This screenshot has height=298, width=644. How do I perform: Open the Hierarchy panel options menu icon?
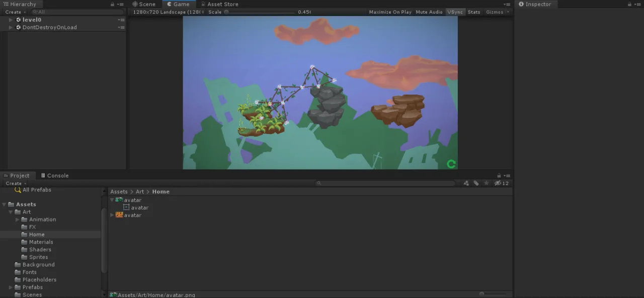pos(120,4)
